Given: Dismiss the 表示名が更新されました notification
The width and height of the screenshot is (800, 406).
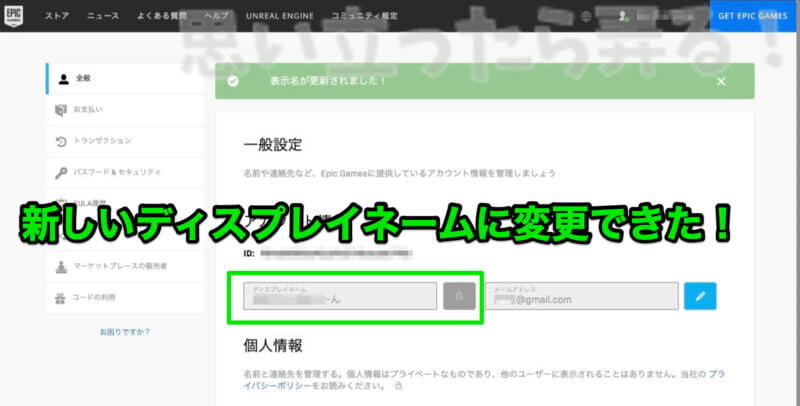Looking at the screenshot, I should [x=721, y=82].
